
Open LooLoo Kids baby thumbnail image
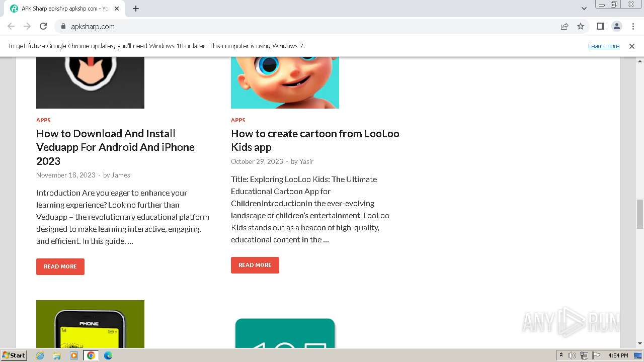pos(285,82)
